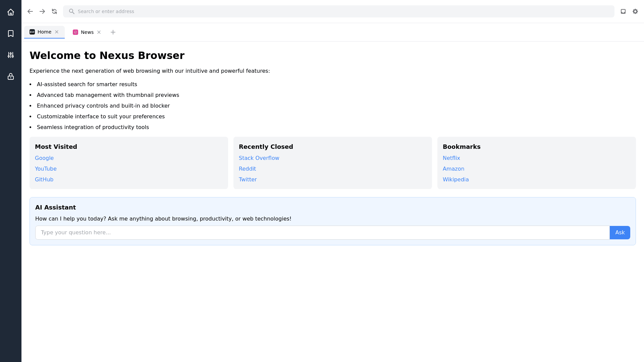The width and height of the screenshot is (644, 362).
Task: Go back using the back arrow
Action: pyautogui.click(x=30, y=11)
